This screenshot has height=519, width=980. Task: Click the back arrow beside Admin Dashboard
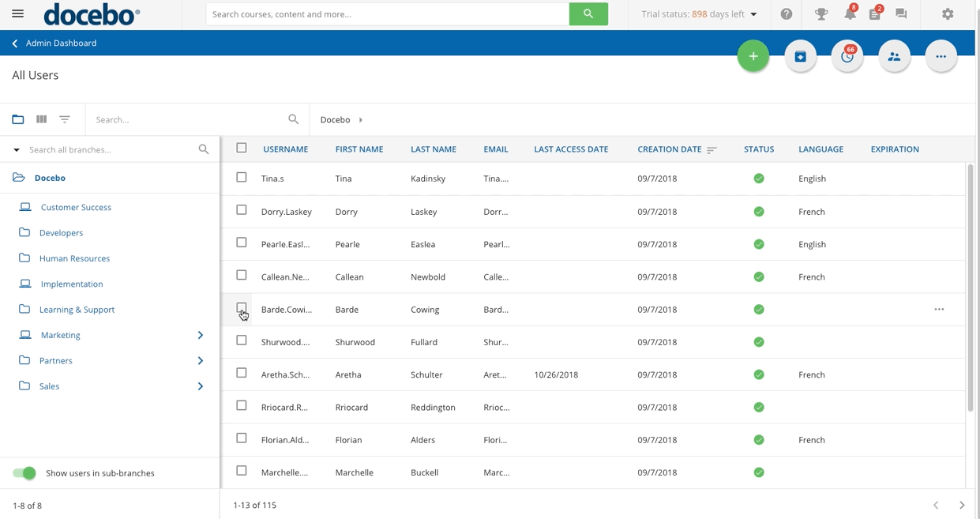(15, 43)
